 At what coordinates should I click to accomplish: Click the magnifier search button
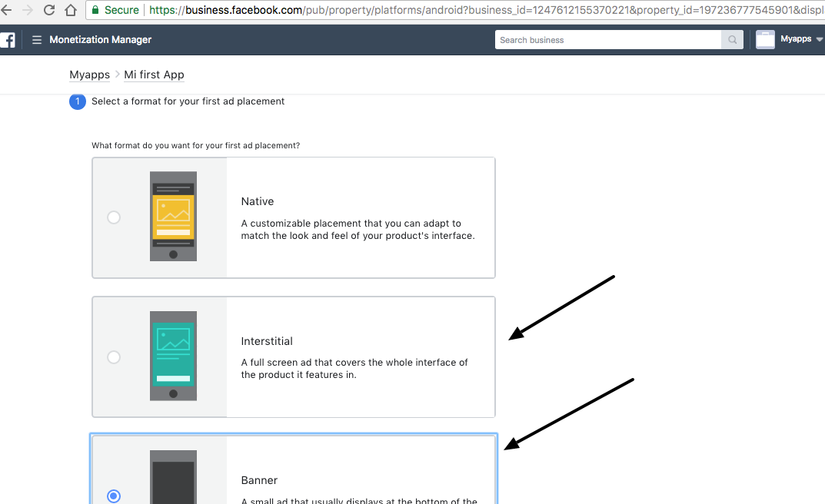pyautogui.click(x=733, y=40)
